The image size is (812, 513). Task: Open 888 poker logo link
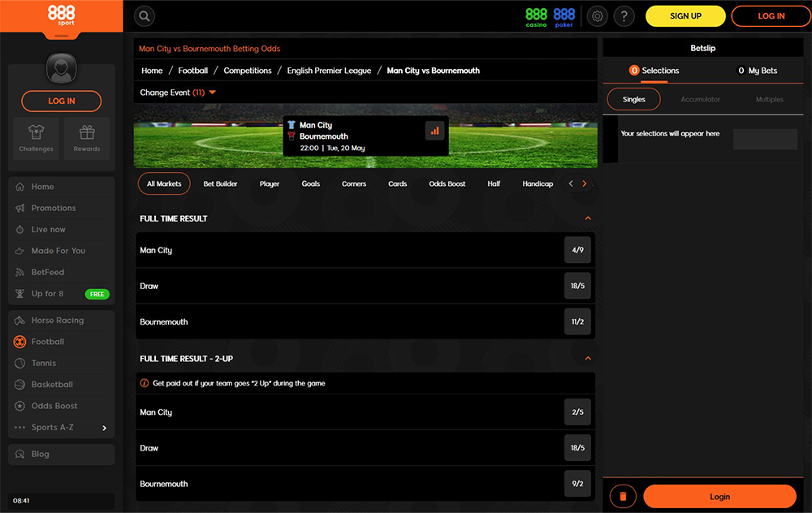564,17
